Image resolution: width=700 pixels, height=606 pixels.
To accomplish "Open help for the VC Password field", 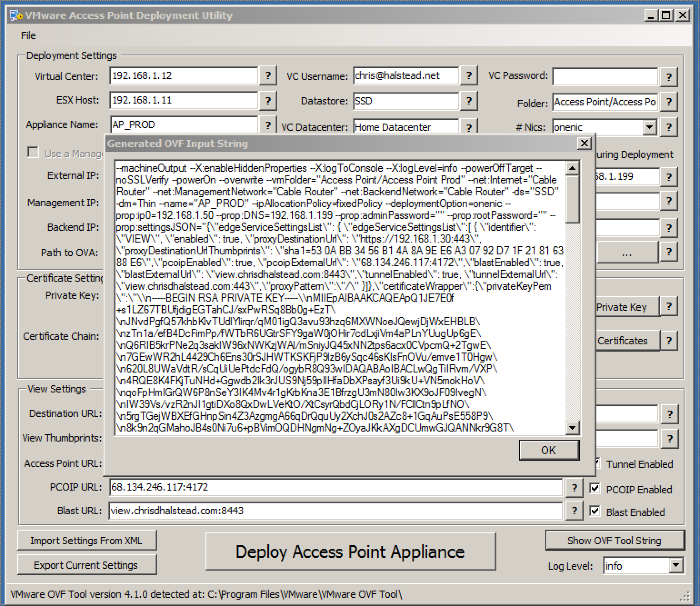I will [x=669, y=77].
